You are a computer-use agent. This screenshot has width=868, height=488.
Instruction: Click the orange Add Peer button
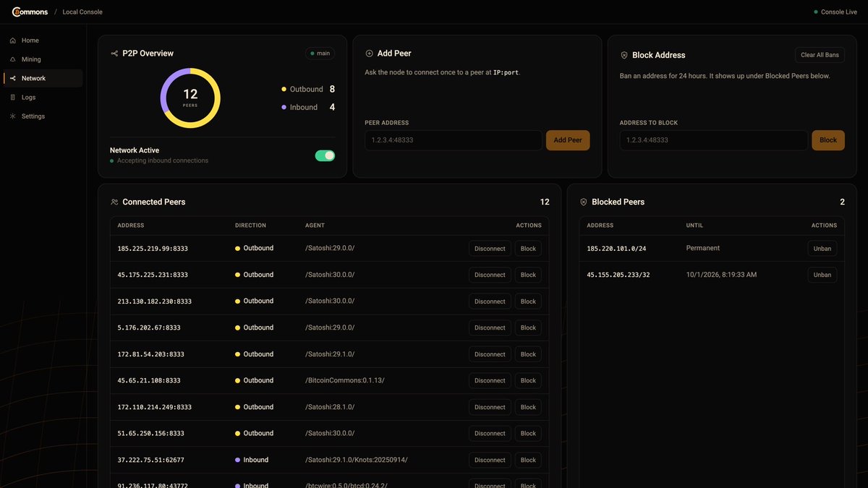[568, 140]
